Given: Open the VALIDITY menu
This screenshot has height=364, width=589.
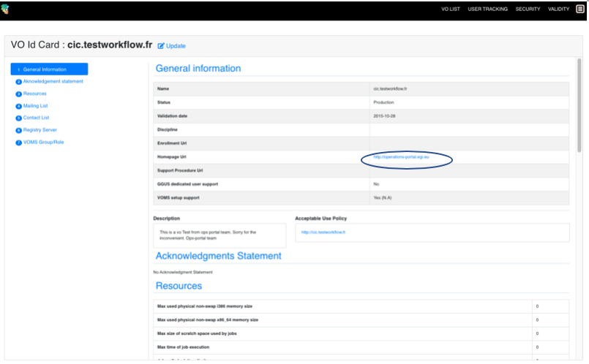Looking at the screenshot, I should (x=559, y=10).
